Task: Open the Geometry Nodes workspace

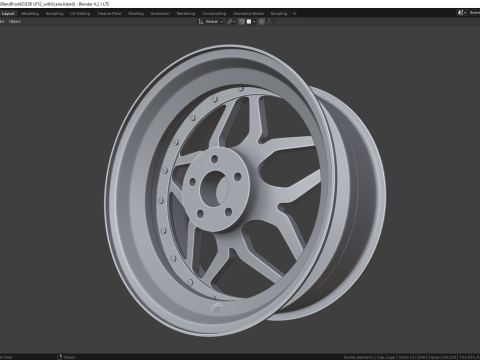Action: pos(248,14)
